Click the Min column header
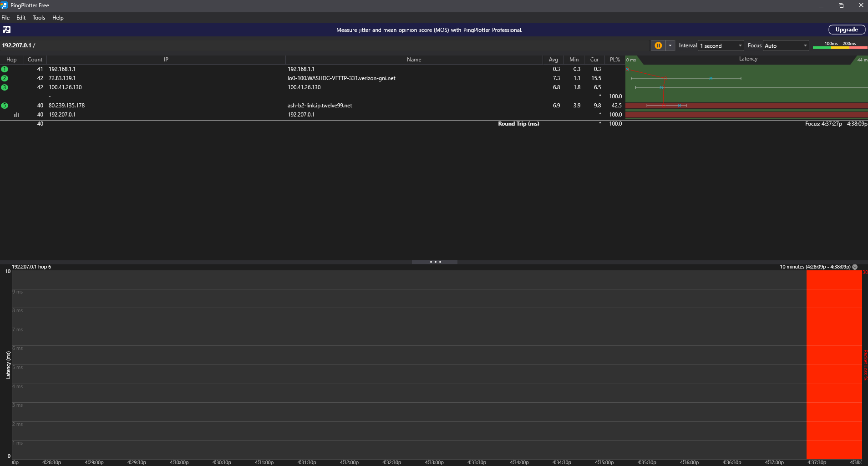Image resolution: width=868 pixels, height=466 pixels. pyautogui.click(x=574, y=60)
